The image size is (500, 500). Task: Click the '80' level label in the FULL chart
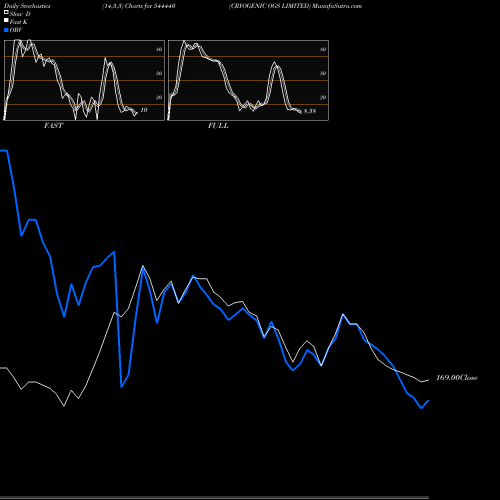pyautogui.click(x=323, y=49)
